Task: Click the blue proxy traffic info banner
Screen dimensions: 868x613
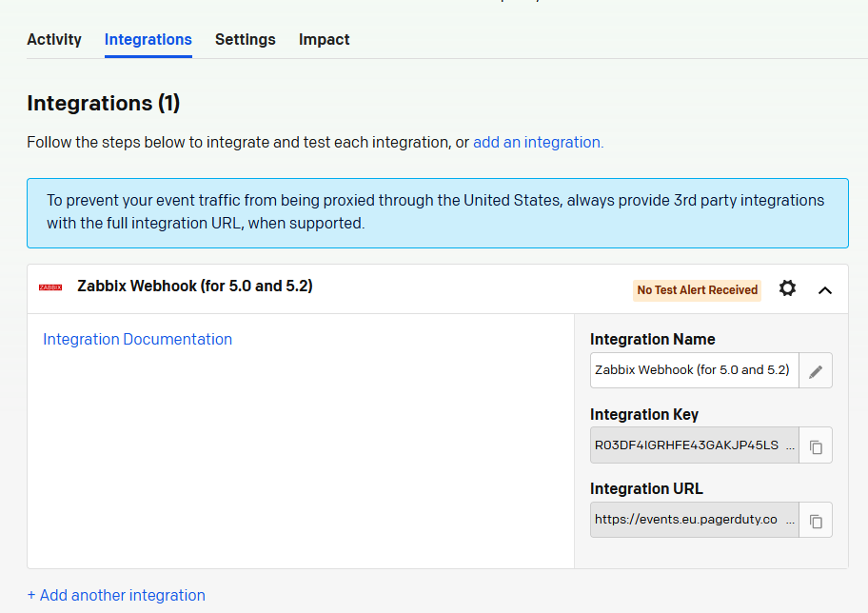Action: (x=437, y=212)
